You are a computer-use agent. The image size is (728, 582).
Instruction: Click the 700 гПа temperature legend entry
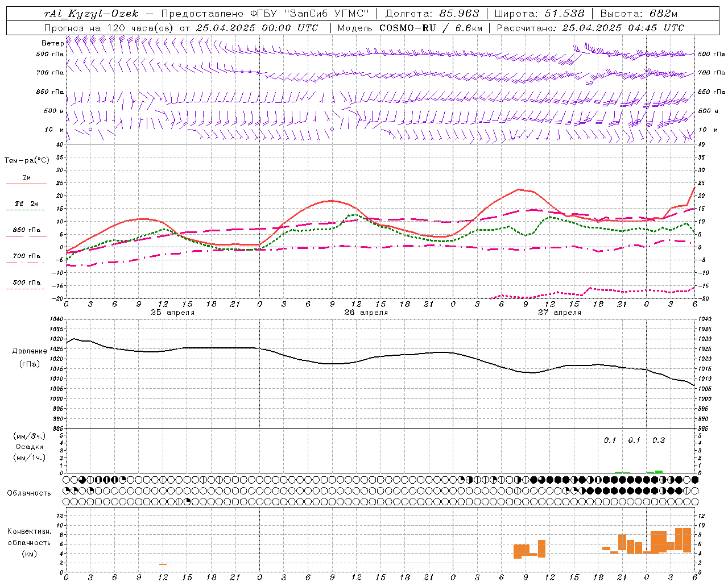tap(26, 256)
